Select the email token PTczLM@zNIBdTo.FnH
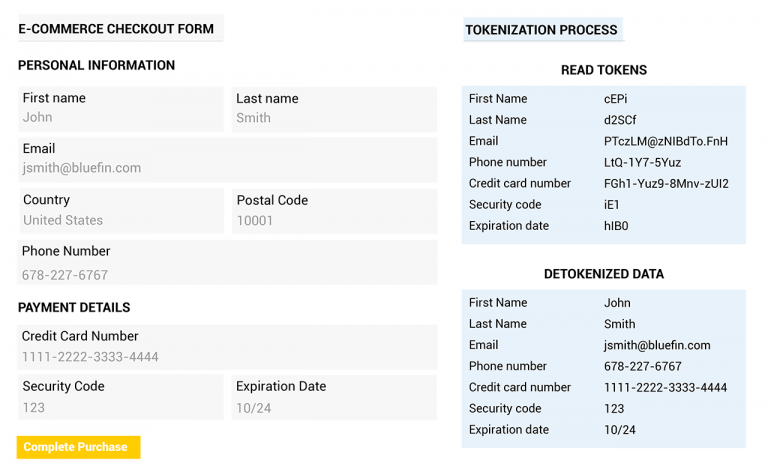 point(666,141)
